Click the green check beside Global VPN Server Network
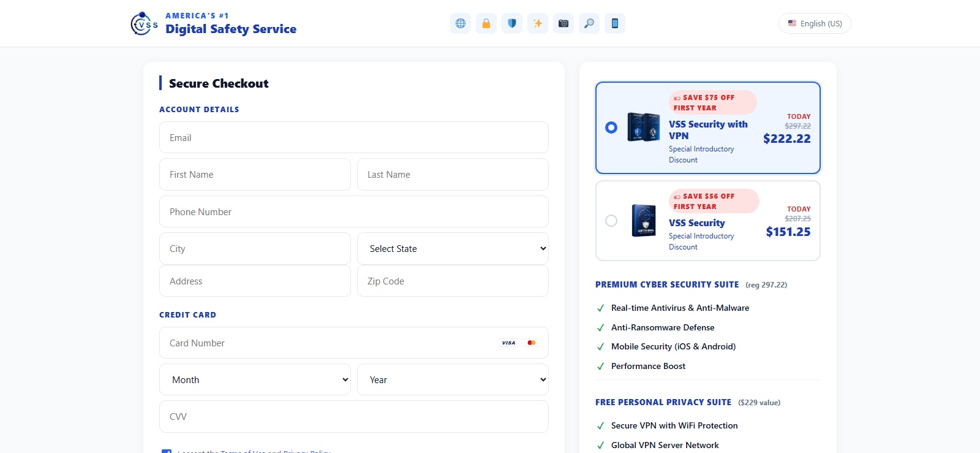 [600, 446]
